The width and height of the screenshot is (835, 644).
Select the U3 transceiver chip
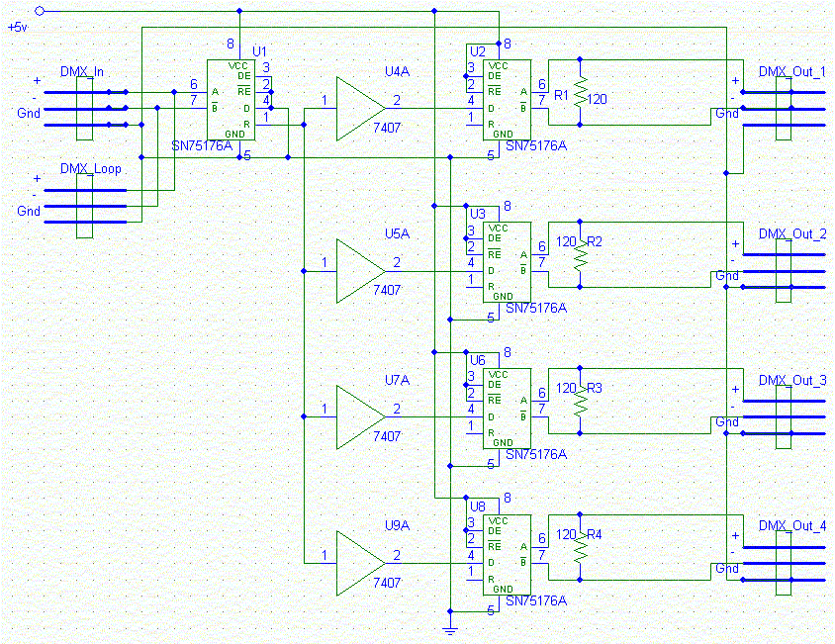pos(507,262)
